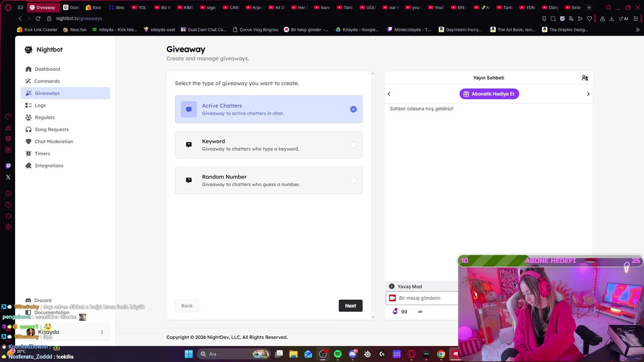The width and height of the screenshot is (644, 362).
Task: Go to next chat banner arrow
Action: pos(588,94)
